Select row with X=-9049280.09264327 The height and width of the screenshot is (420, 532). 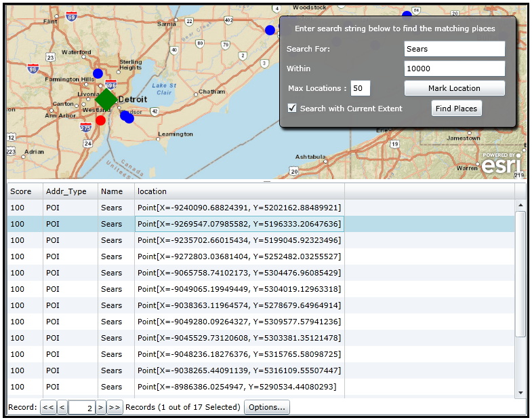point(261,322)
